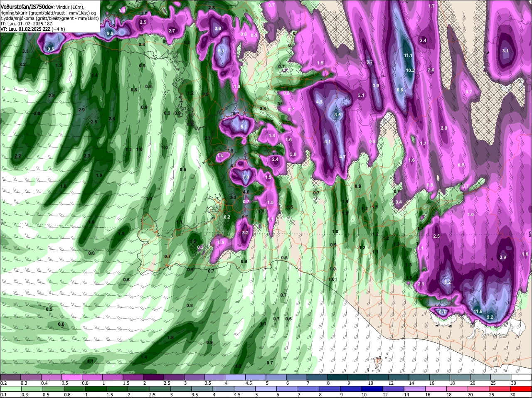Viewport: 532px width, 398px height.
Task: Click the 11.6 snowfall value in the southeast
Action: tap(478, 311)
